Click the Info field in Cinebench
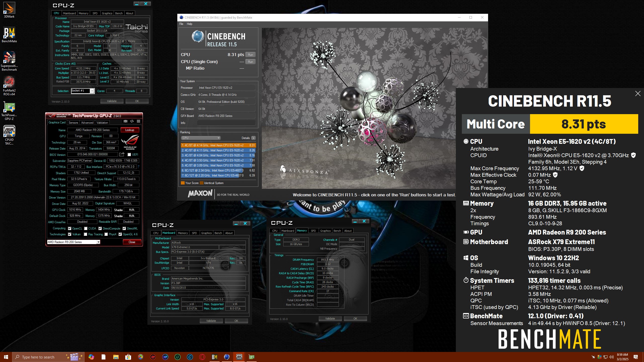 [x=226, y=123]
